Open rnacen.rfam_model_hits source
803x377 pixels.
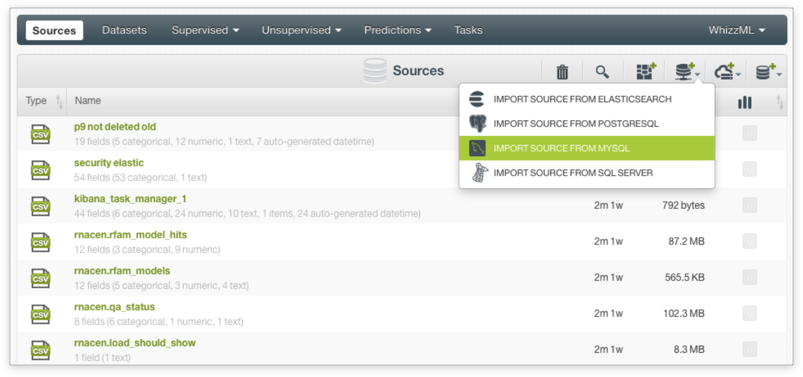pos(130,235)
